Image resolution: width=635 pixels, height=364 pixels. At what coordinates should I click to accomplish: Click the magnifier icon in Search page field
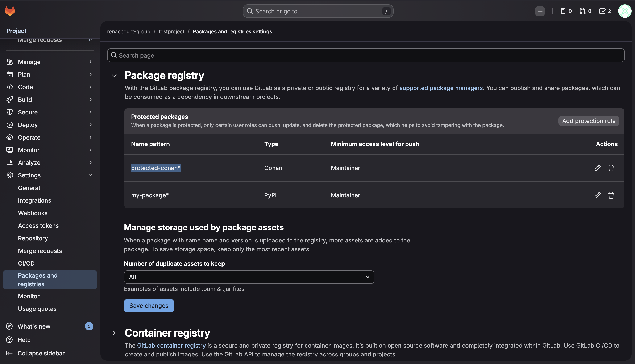click(114, 55)
